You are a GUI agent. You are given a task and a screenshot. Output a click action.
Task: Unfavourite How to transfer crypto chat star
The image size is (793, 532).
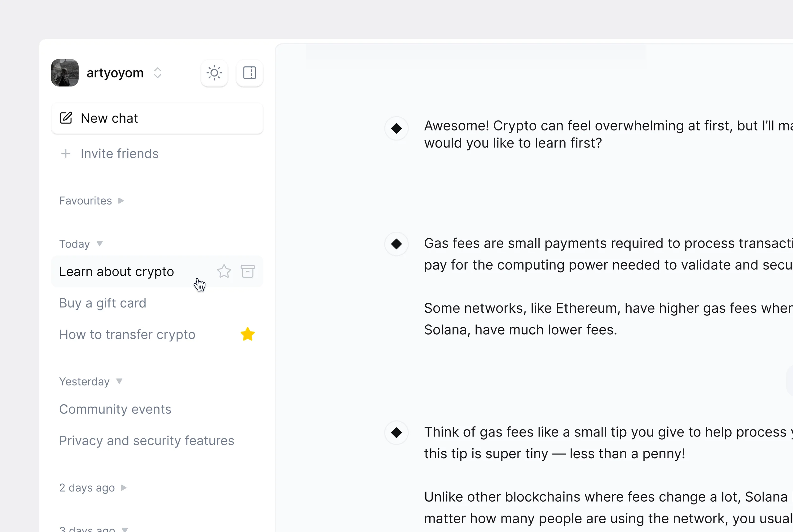point(248,335)
